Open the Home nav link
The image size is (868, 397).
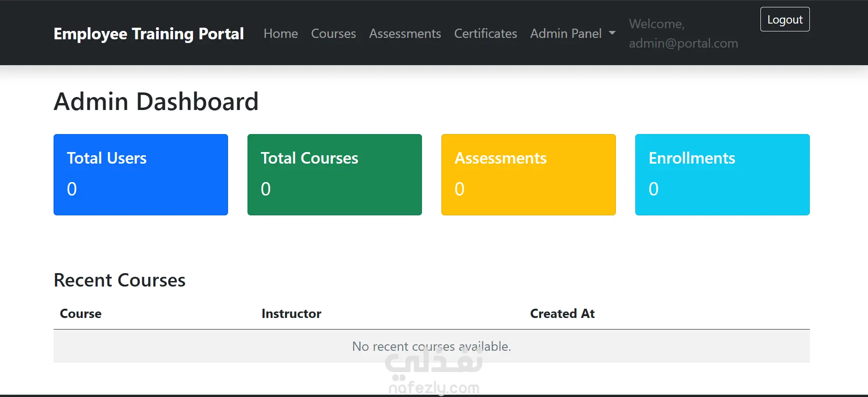click(281, 34)
